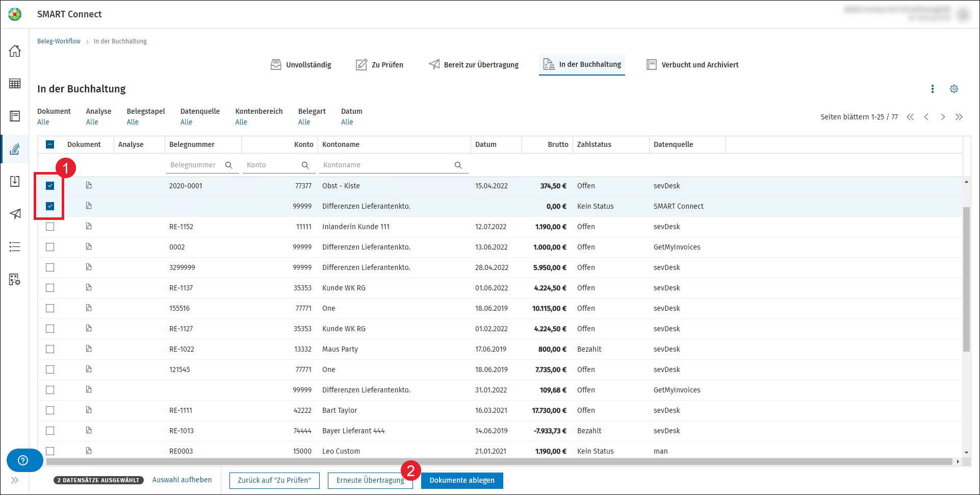Switch to Verbucht und Archiviert tab

click(692, 65)
